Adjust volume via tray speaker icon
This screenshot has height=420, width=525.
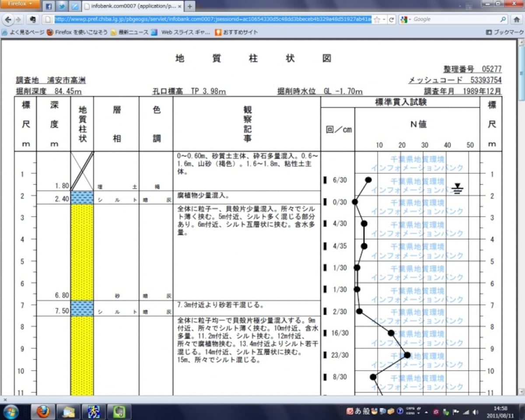click(476, 412)
